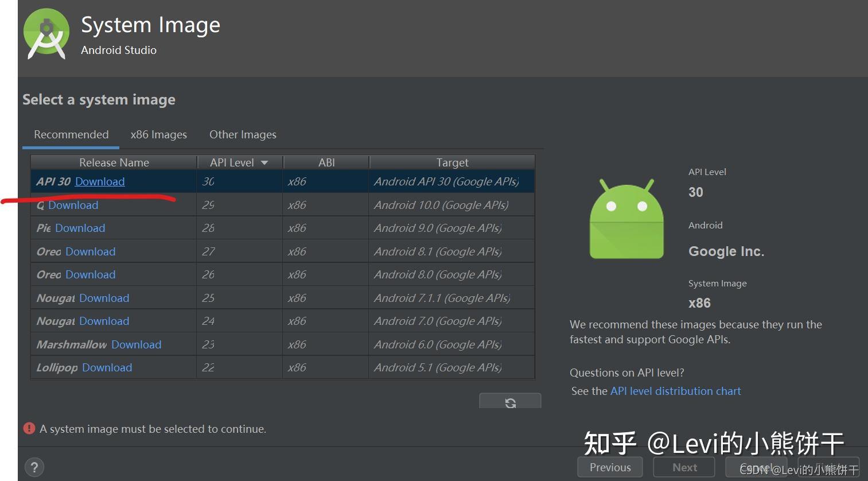Image resolution: width=868 pixels, height=481 pixels.
Task: Switch to the Recommended tab
Action: [71, 134]
